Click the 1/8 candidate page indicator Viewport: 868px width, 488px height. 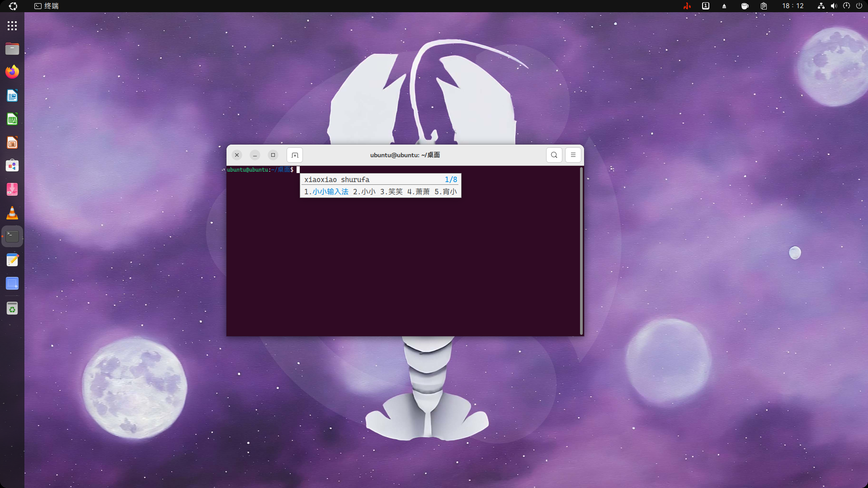[451, 179]
